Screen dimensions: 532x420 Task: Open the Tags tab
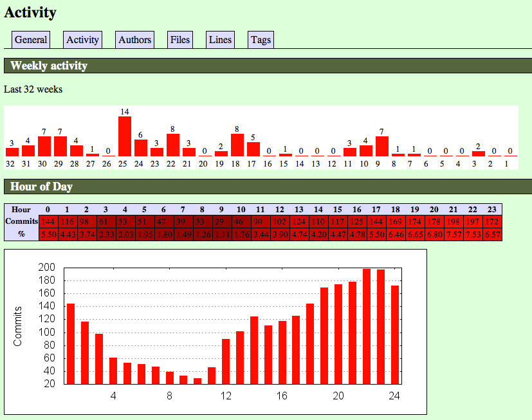point(261,40)
